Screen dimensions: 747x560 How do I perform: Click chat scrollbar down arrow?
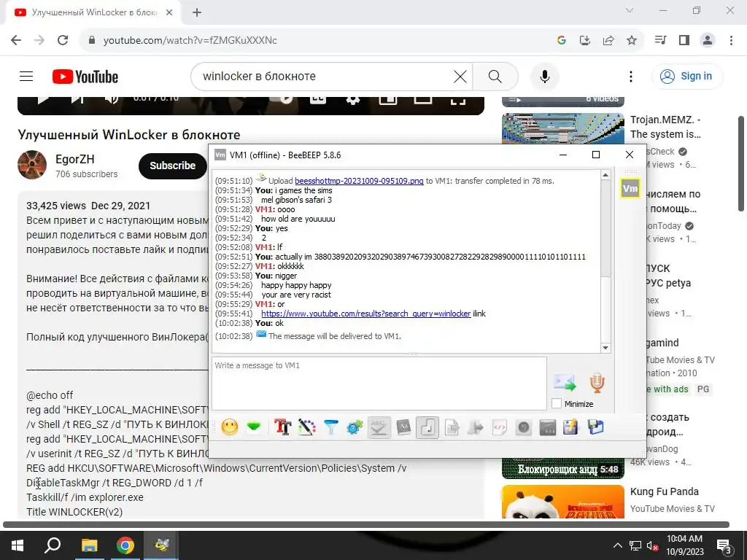605,348
